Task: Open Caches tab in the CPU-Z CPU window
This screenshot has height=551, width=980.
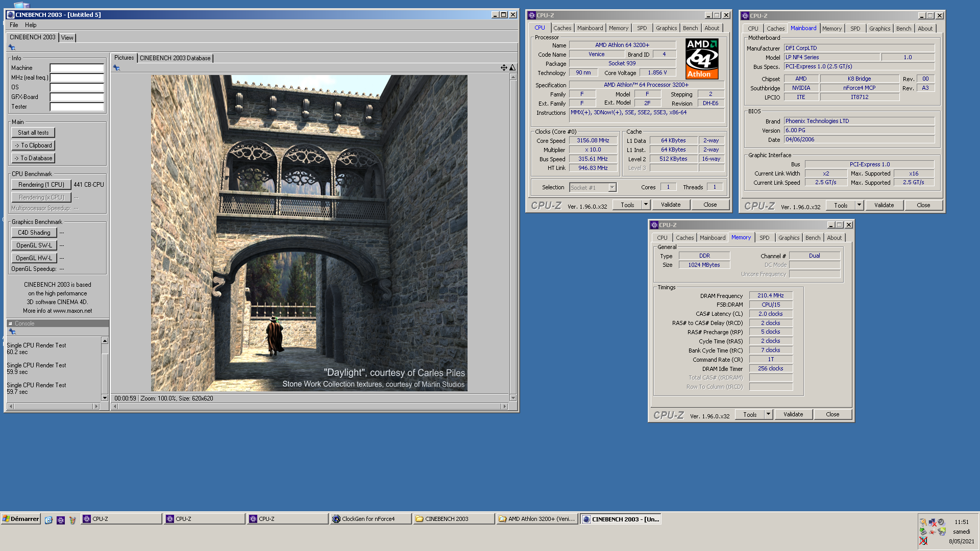Action: [562, 28]
